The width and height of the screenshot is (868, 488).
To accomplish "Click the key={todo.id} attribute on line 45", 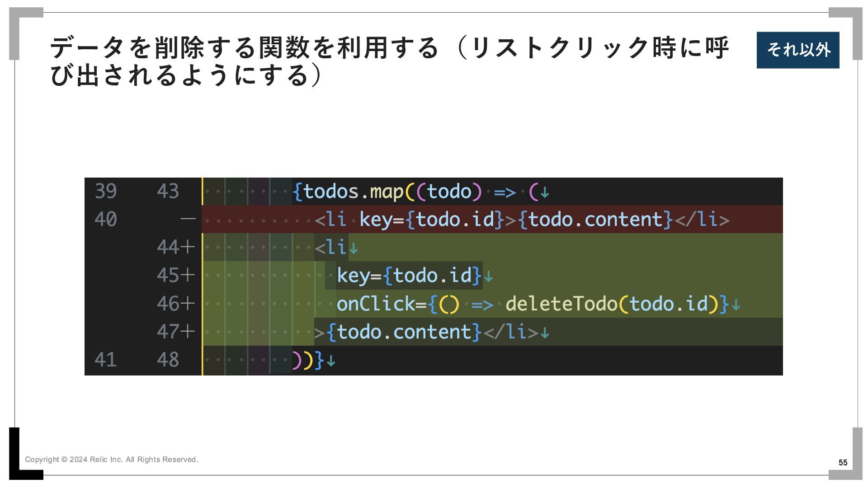I will pyautogui.click(x=409, y=276).
